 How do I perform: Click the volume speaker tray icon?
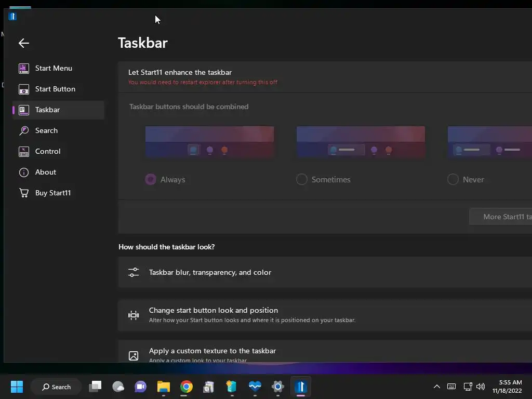[481, 387]
